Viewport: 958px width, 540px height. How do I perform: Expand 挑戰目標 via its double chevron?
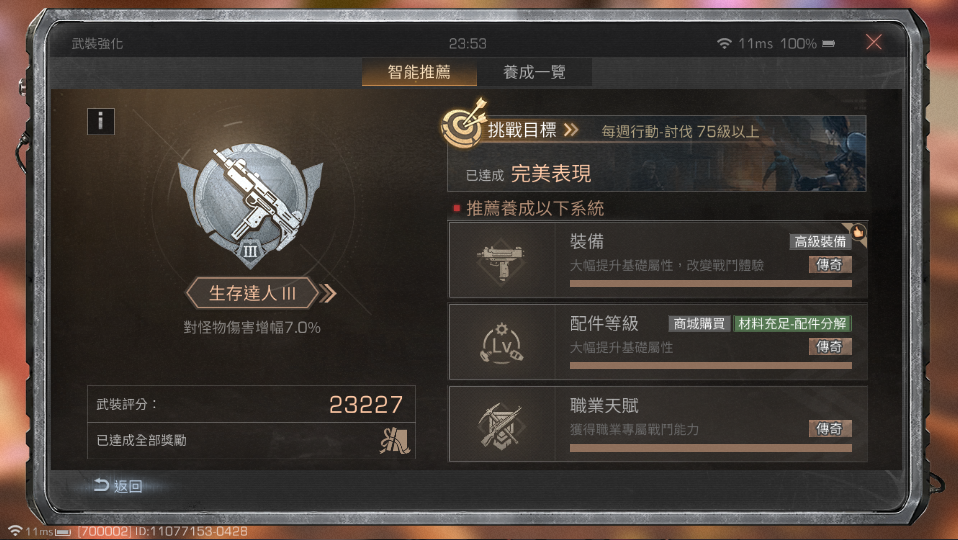[x=571, y=130]
